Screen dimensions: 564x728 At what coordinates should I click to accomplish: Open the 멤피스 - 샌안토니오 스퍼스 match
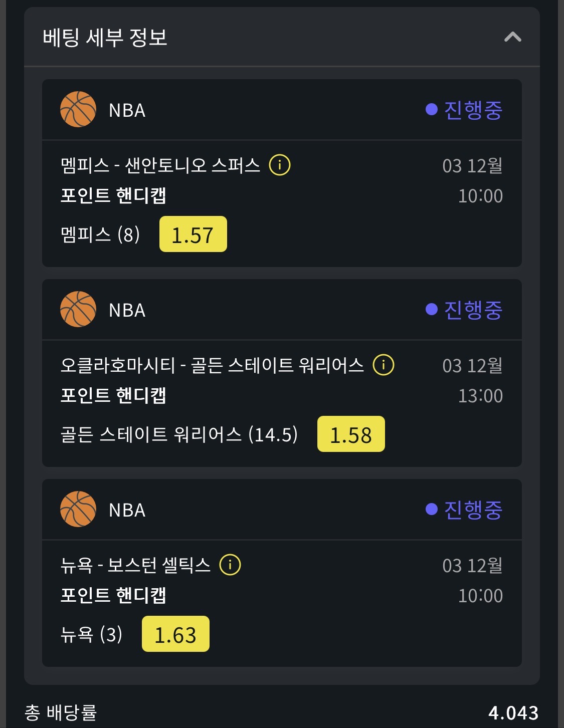[160, 165]
